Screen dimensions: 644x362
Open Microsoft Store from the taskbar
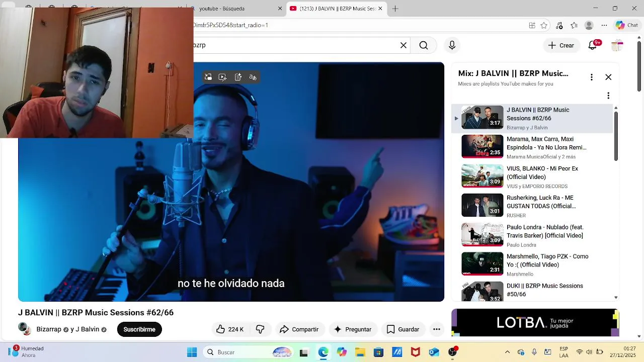tap(378, 352)
